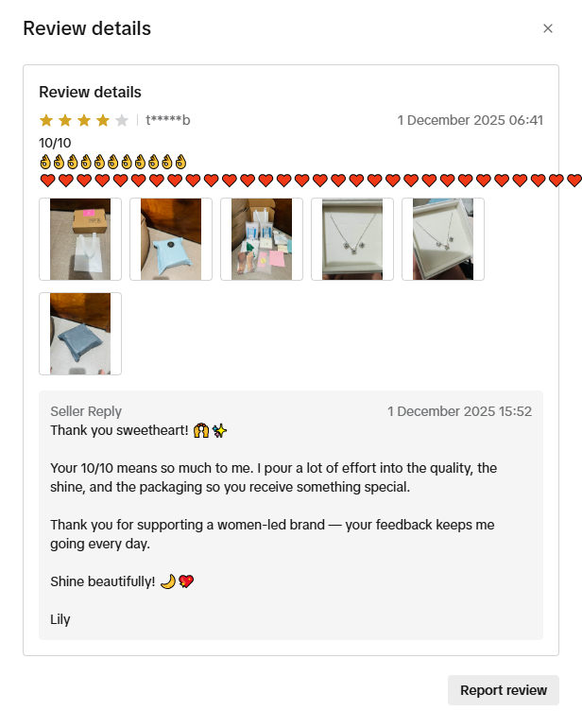This screenshot has width=582, height=728.
Task: Click the second gold rating star
Action: pos(65,121)
